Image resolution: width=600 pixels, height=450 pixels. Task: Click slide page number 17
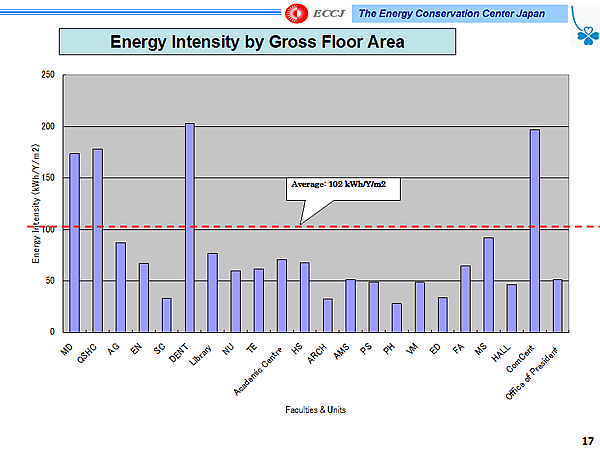point(588,441)
